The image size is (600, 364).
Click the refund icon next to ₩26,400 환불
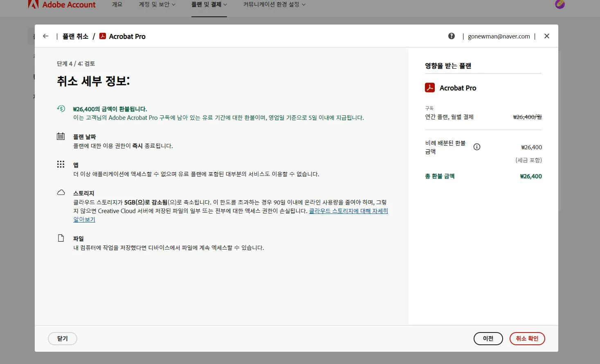(x=61, y=108)
